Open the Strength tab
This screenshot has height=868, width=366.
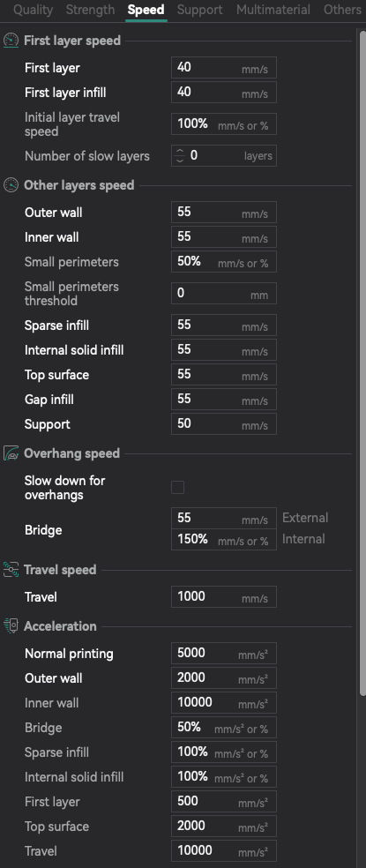[90, 10]
